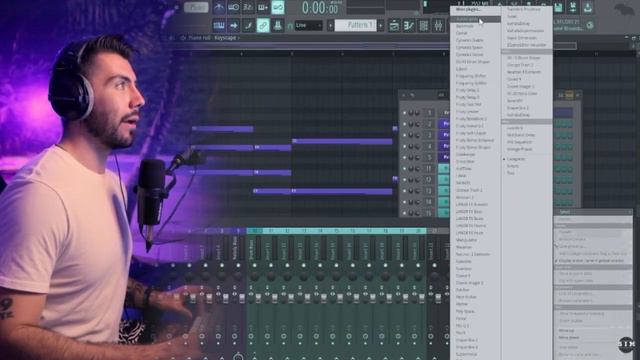Click the step editing icon
640x360 pixels.
248,26
